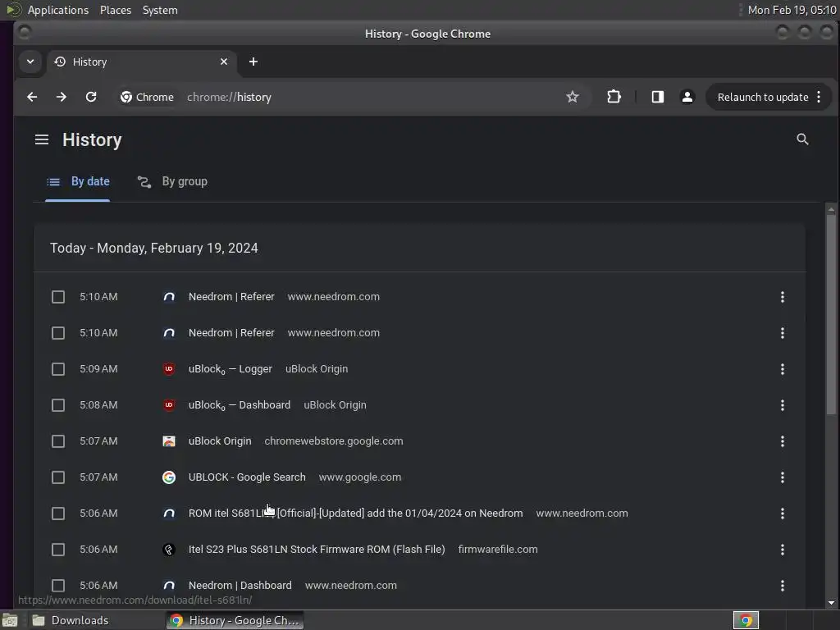Check the uBlock Origin webstore entry
This screenshot has width=840, height=630.
58,441
